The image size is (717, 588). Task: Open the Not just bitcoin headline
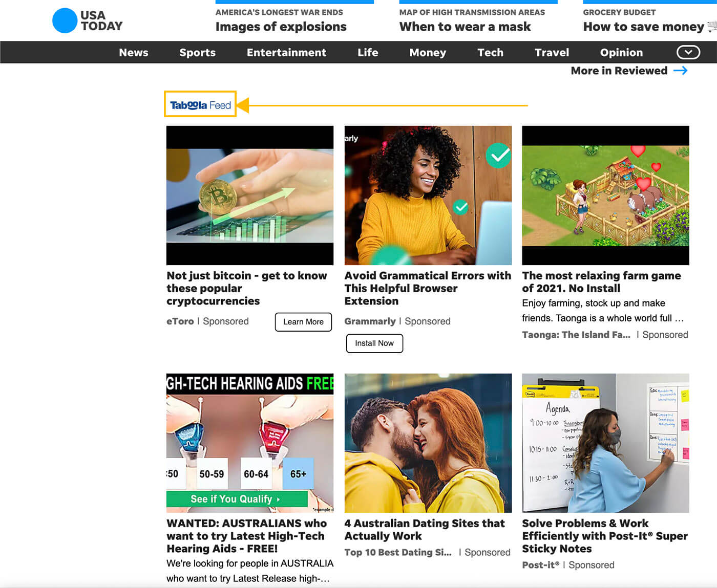click(247, 288)
